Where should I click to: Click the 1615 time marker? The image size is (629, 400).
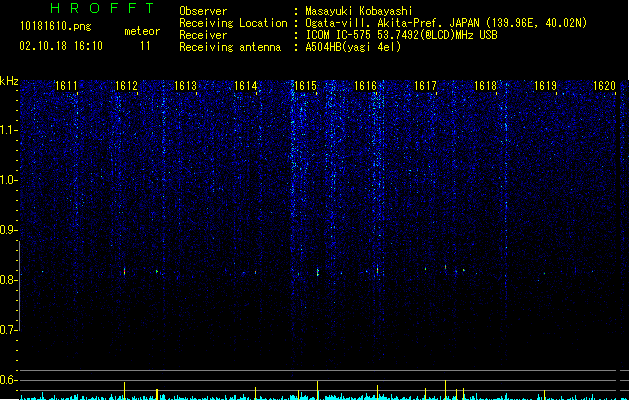[x=306, y=86]
